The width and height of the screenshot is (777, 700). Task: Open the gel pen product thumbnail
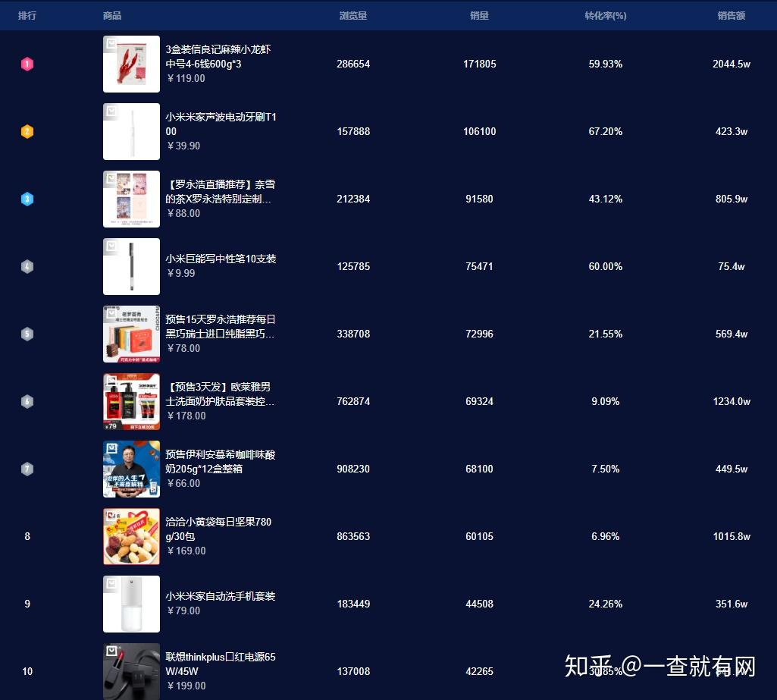pyautogui.click(x=131, y=266)
